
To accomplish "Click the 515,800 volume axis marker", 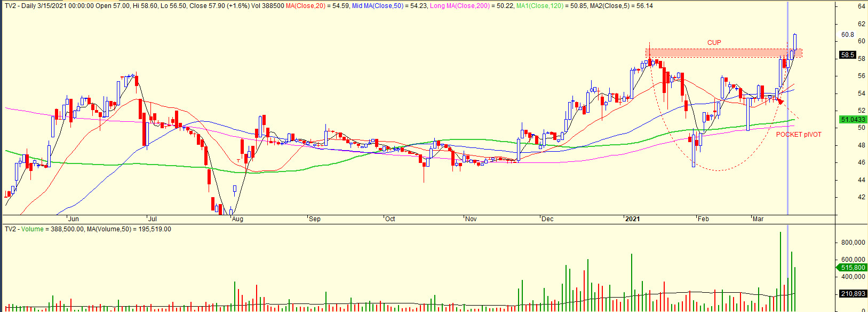I will [x=853, y=268].
